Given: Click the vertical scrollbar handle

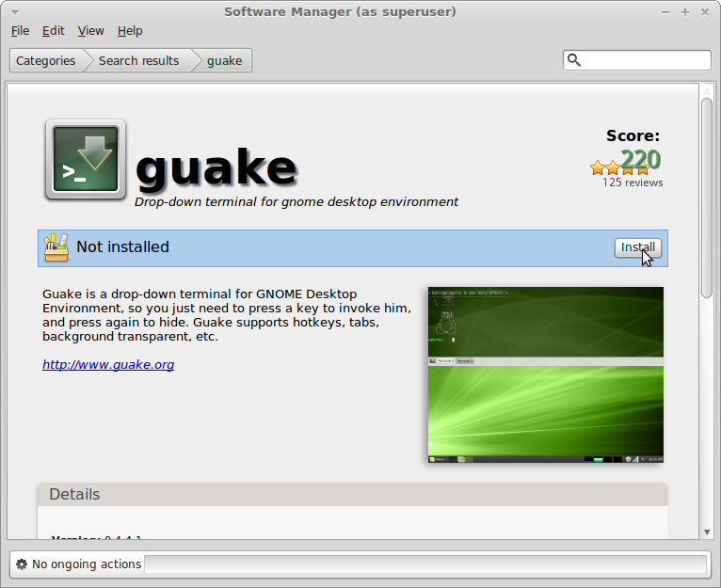Looking at the screenshot, I should click(707, 198).
